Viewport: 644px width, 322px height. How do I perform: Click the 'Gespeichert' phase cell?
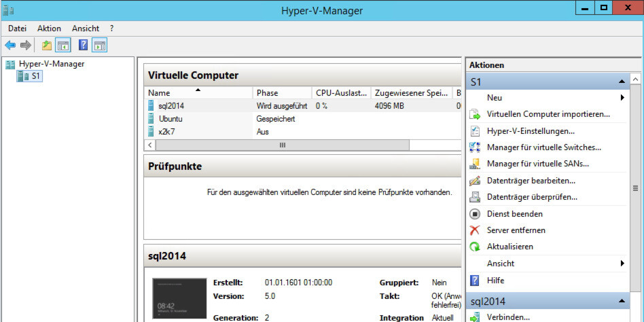pyautogui.click(x=276, y=119)
